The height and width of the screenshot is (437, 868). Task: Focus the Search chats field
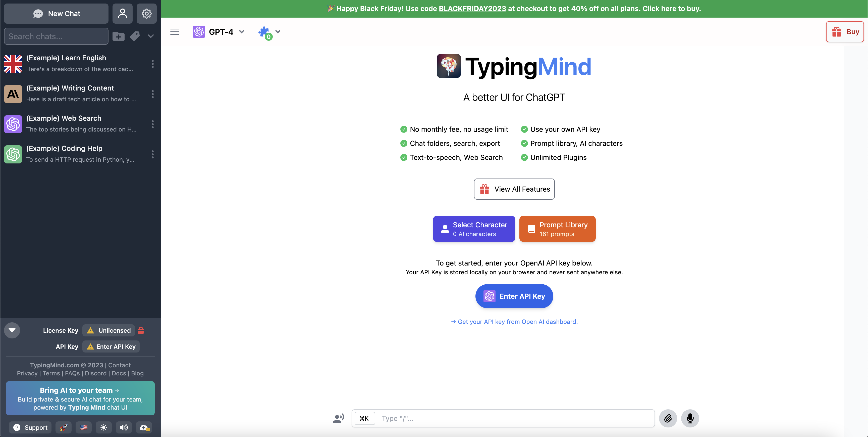[56, 36]
